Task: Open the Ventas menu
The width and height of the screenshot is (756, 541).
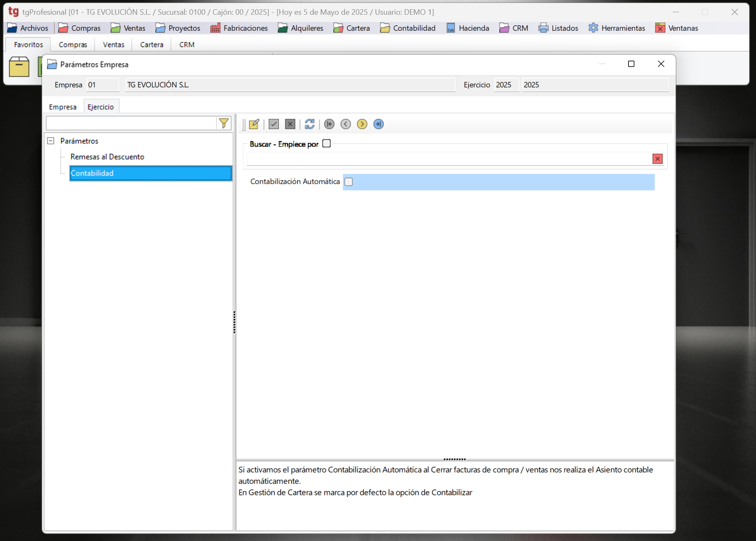Action: pos(128,28)
